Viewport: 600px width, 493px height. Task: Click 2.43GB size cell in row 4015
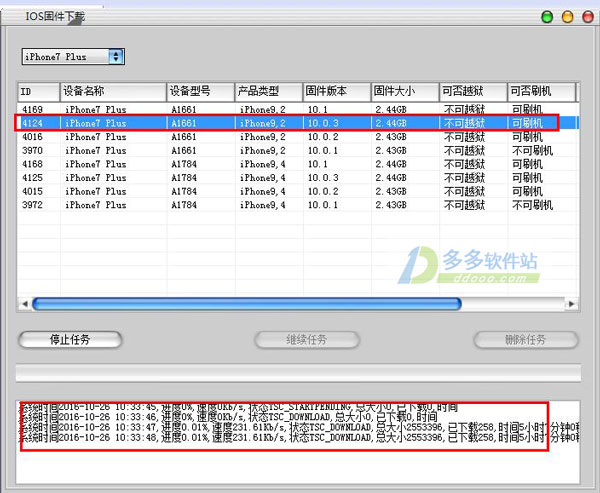pos(391,191)
